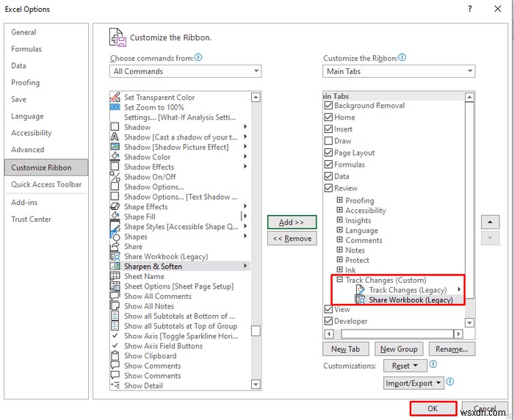
Task: Click the Show All Comments icon
Action: [x=115, y=296]
